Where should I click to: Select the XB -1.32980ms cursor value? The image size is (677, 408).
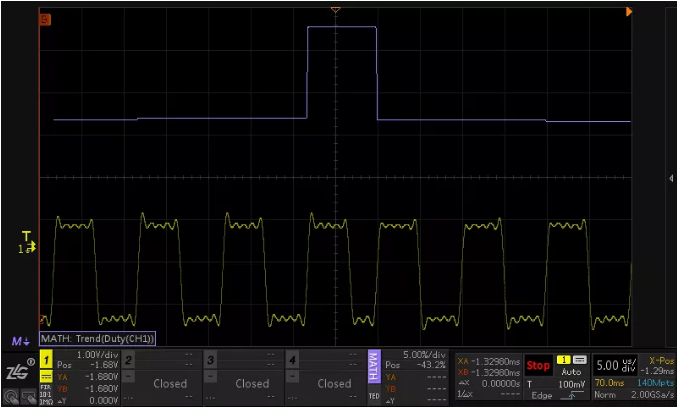[495, 372]
